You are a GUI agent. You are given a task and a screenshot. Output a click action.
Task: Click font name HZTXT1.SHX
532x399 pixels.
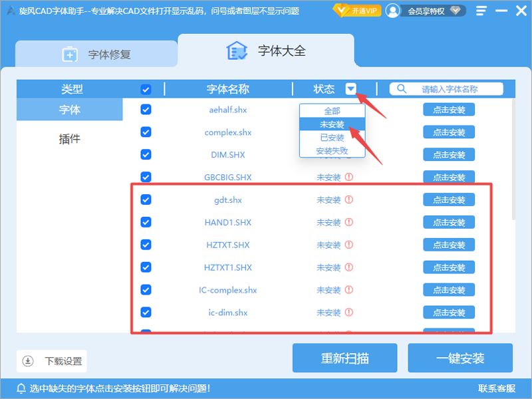(228, 267)
